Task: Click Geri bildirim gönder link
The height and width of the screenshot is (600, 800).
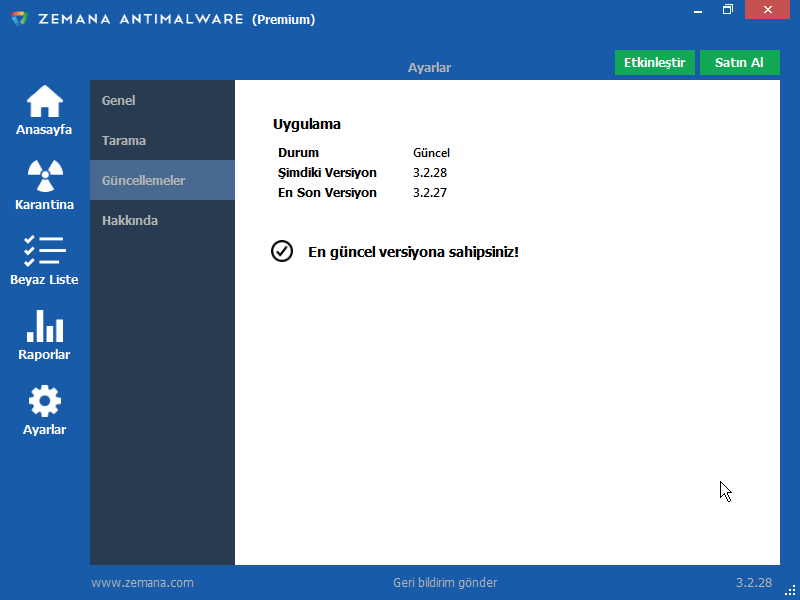Action: pyautogui.click(x=445, y=583)
